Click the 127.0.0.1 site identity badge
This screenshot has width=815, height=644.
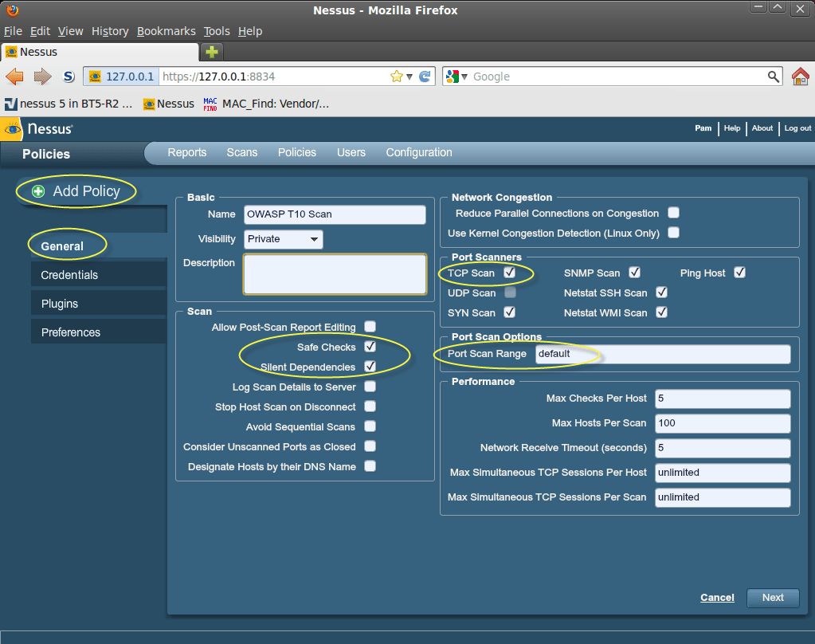point(122,77)
